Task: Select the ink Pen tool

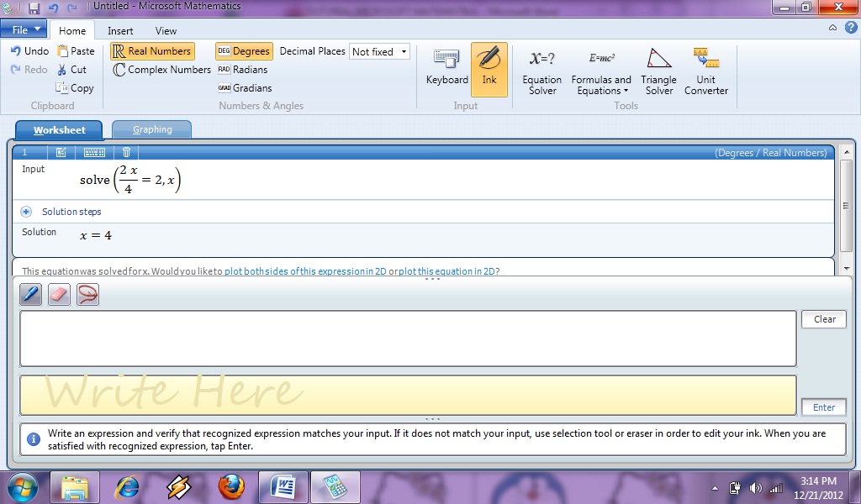Action: (x=31, y=295)
